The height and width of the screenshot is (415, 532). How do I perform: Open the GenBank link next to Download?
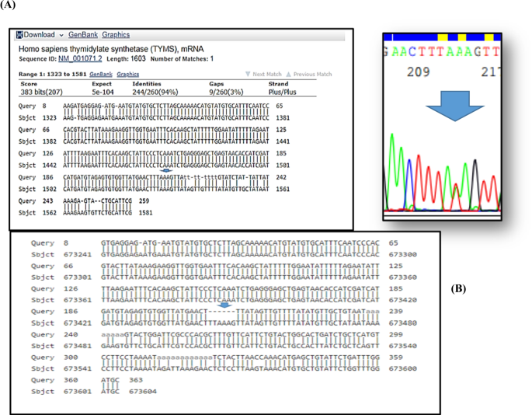(x=83, y=35)
